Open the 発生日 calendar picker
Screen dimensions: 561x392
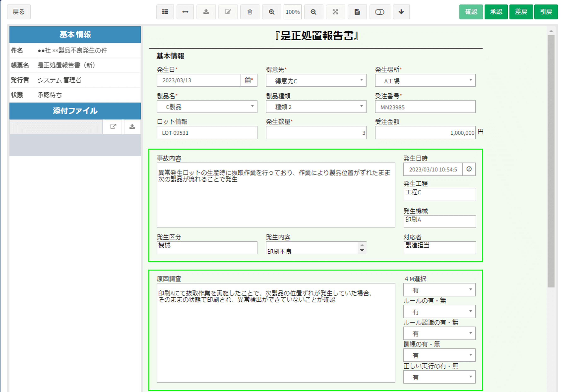249,80
